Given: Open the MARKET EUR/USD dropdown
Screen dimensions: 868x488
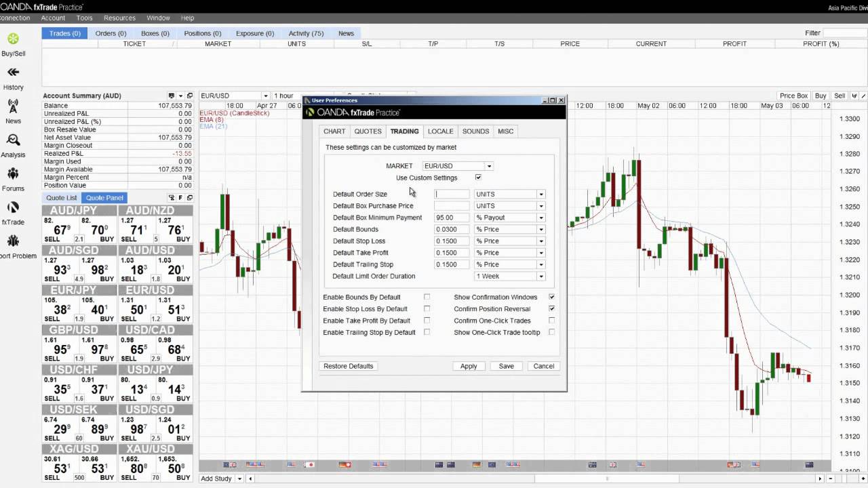Looking at the screenshot, I should coord(489,166).
